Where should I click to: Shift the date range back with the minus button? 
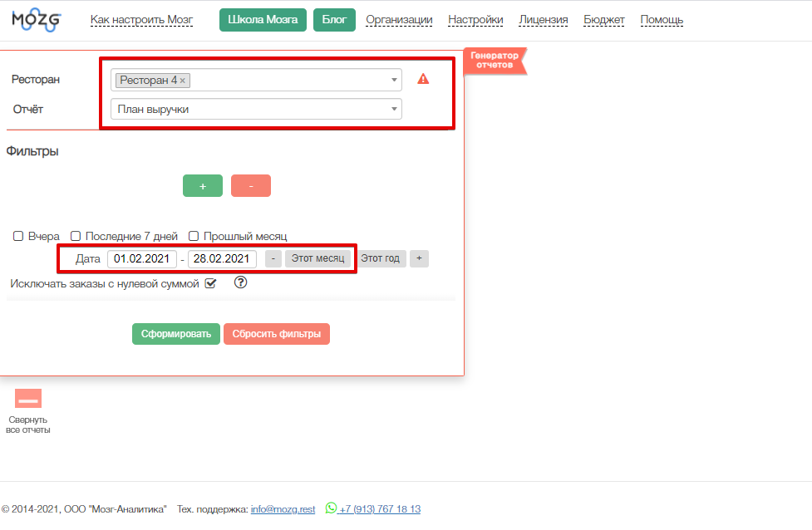pyautogui.click(x=273, y=258)
